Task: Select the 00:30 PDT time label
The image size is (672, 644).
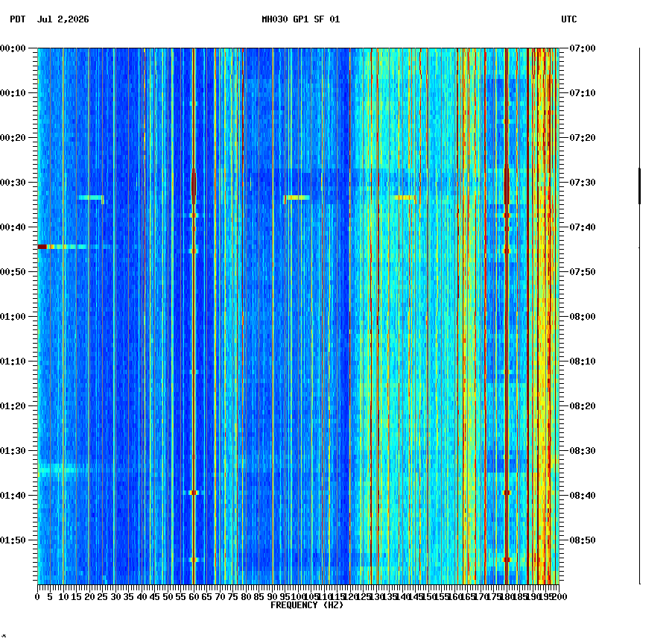Action: click(13, 182)
